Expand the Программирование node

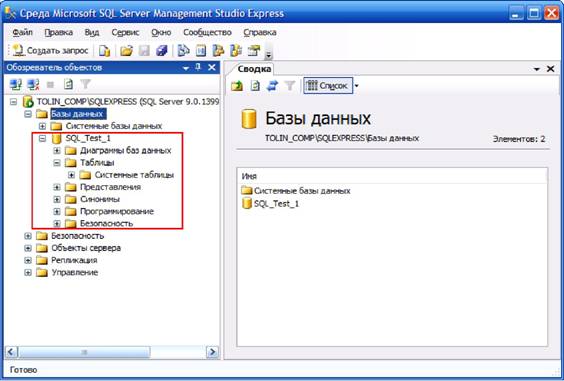tap(56, 212)
